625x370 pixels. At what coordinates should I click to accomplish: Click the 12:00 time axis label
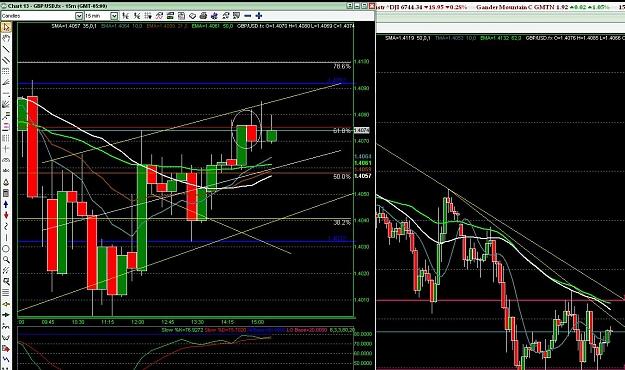(x=138, y=322)
